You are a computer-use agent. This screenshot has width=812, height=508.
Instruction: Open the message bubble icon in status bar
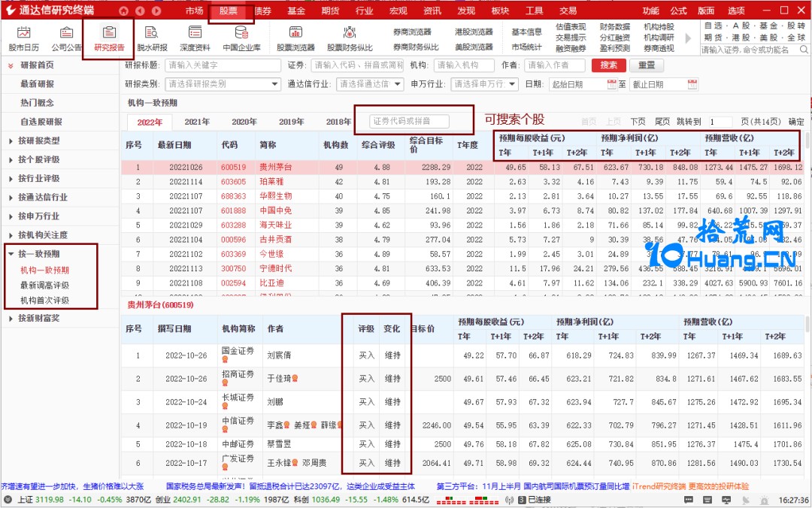coord(688,500)
